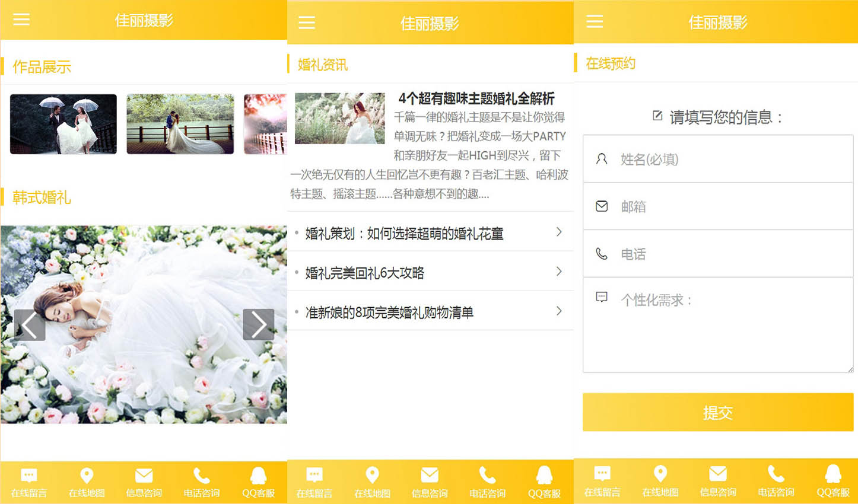
Task: Click 作品展示 section heading
Action: [x=42, y=67]
